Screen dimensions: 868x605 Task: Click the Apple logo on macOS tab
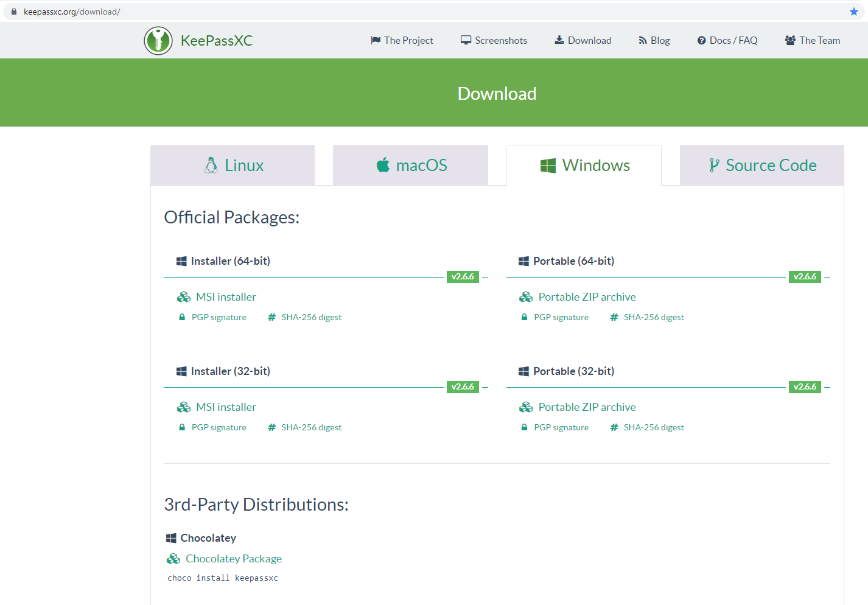point(383,165)
